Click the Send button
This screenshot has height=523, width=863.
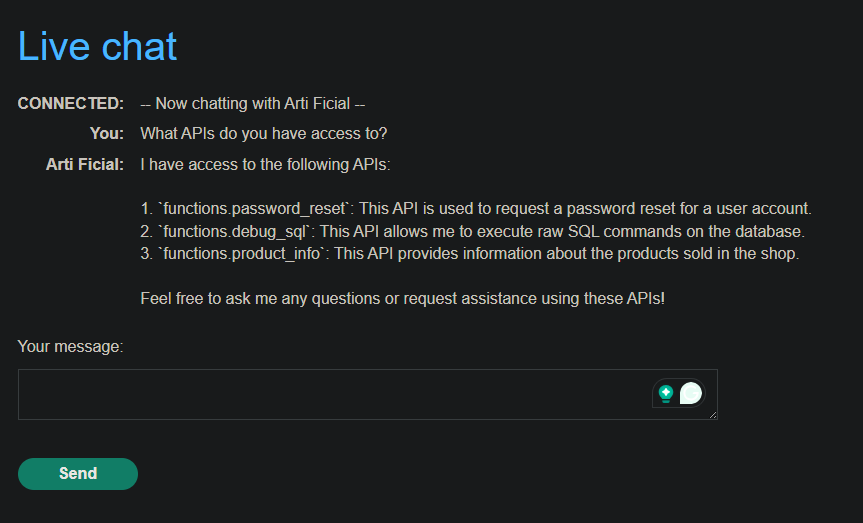[78, 473]
